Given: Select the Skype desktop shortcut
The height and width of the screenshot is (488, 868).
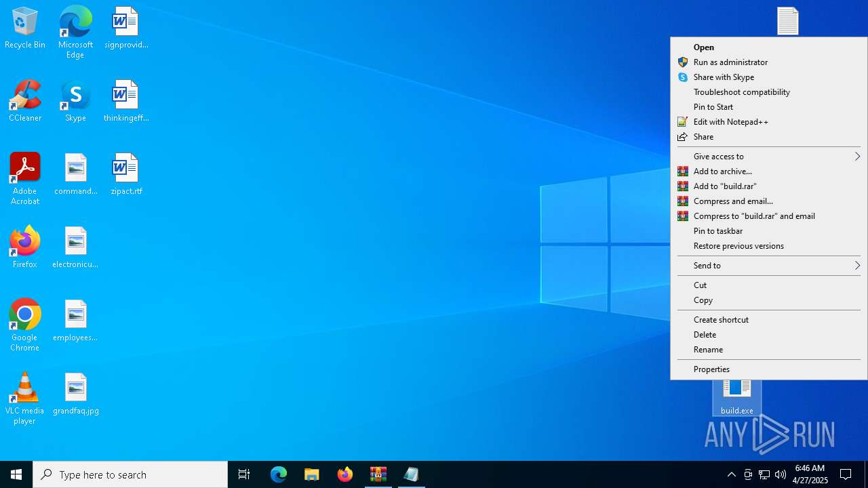Looking at the screenshot, I should tap(75, 102).
